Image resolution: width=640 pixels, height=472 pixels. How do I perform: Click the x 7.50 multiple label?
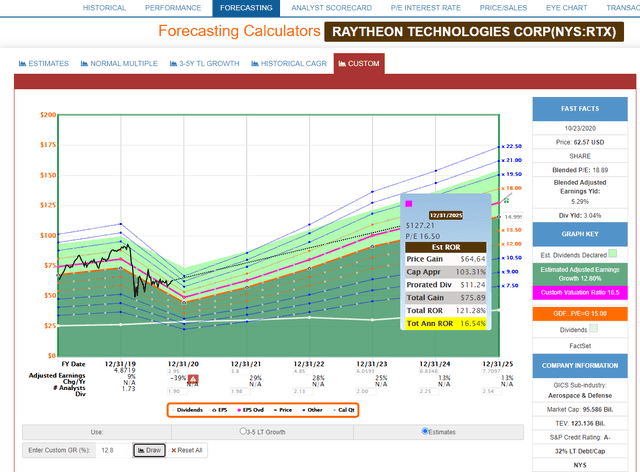[510, 286]
